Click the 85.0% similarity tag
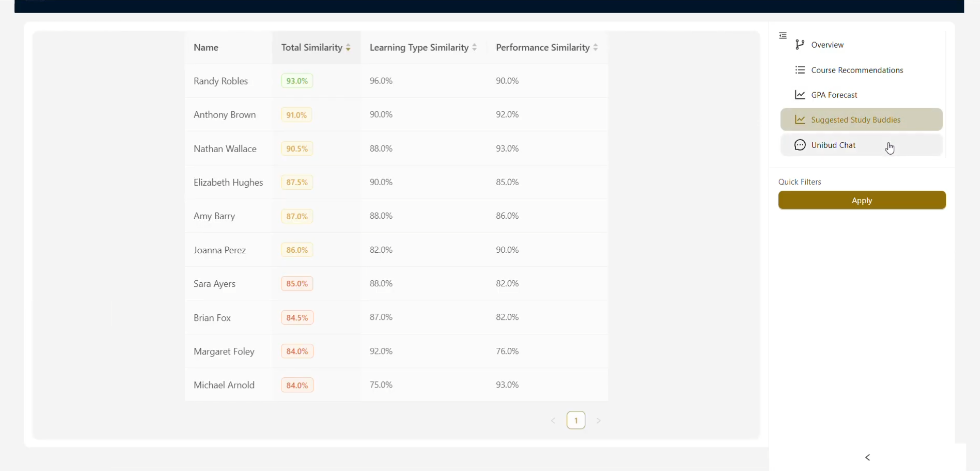 coord(297,284)
